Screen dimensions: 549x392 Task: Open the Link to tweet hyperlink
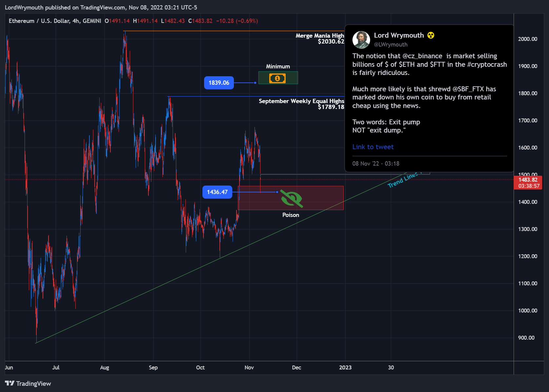(373, 147)
